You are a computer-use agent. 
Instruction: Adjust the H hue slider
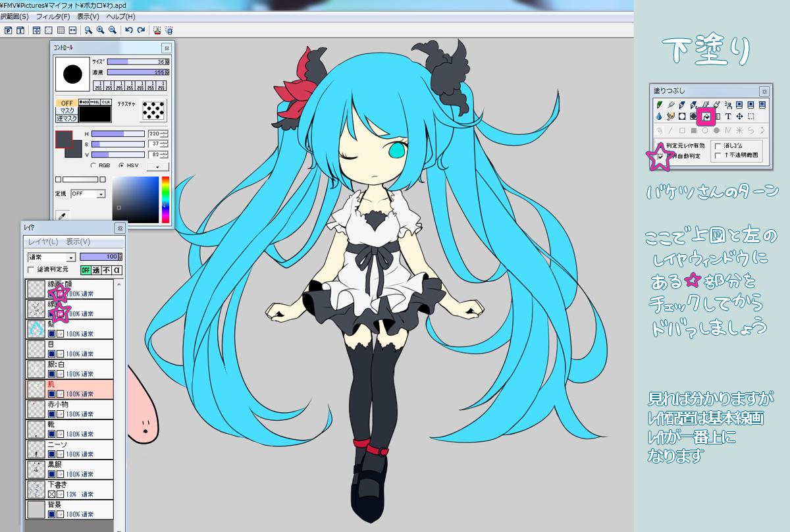point(117,134)
